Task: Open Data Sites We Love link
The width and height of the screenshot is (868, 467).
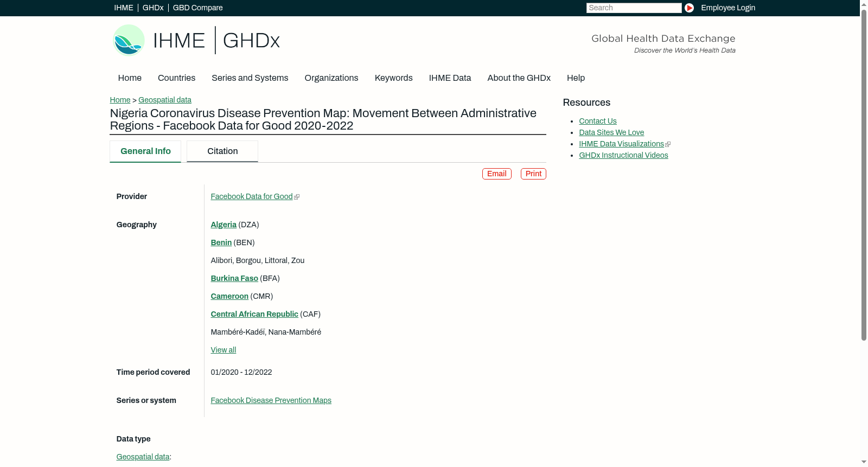Action: (x=611, y=132)
